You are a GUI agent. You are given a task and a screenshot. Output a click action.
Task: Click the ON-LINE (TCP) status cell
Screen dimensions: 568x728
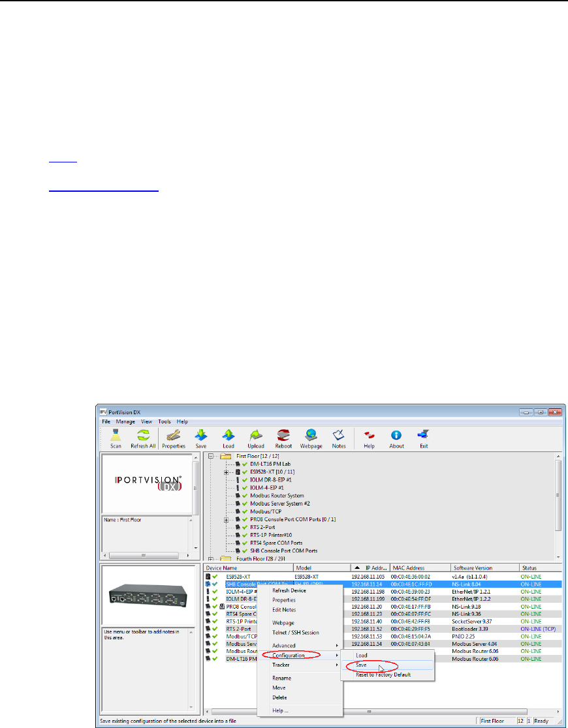click(x=538, y=629)
